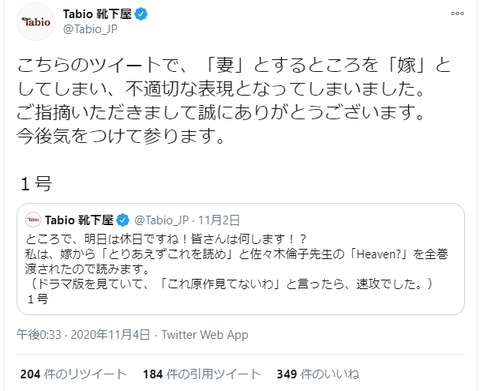Open the quoted tweet date 11月2日
480x391 pixels.
(x=219, y=220)
